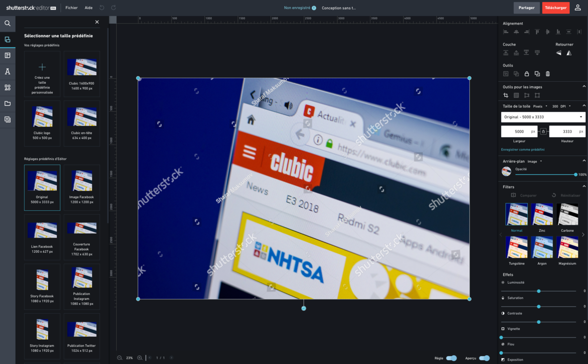Open the search panel in the sidebar
Image resolution: width=588 pixels, height=364 pixels.
tap(7, 24)
